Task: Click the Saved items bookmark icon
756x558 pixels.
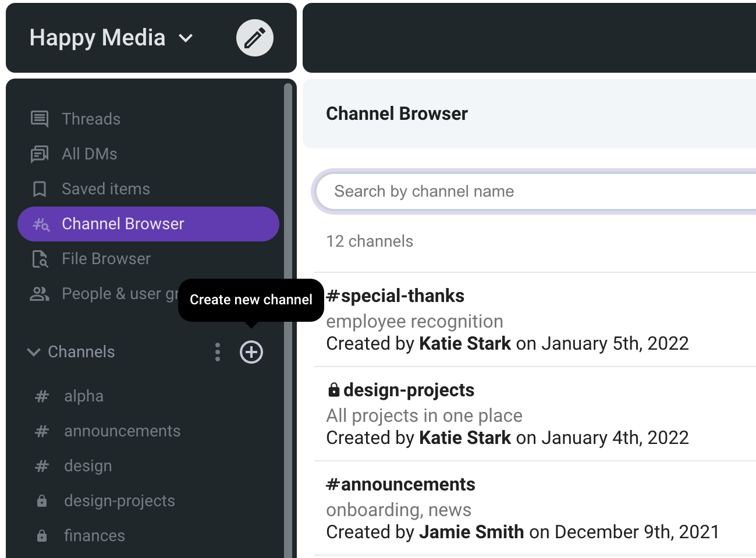Action: (40, 189)
